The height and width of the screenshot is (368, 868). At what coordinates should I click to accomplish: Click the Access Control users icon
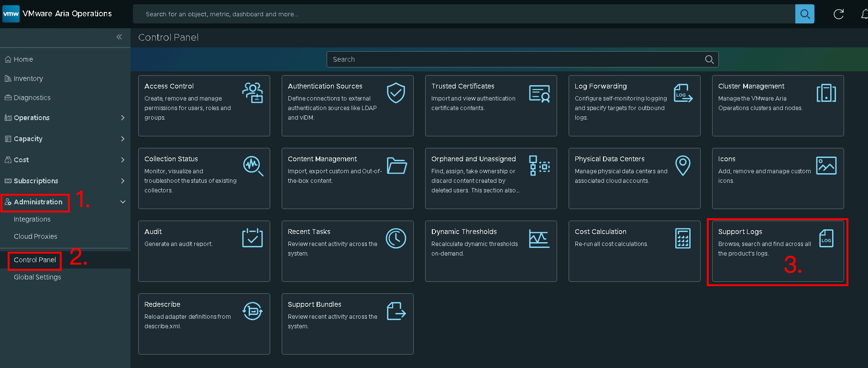point(253,93)
